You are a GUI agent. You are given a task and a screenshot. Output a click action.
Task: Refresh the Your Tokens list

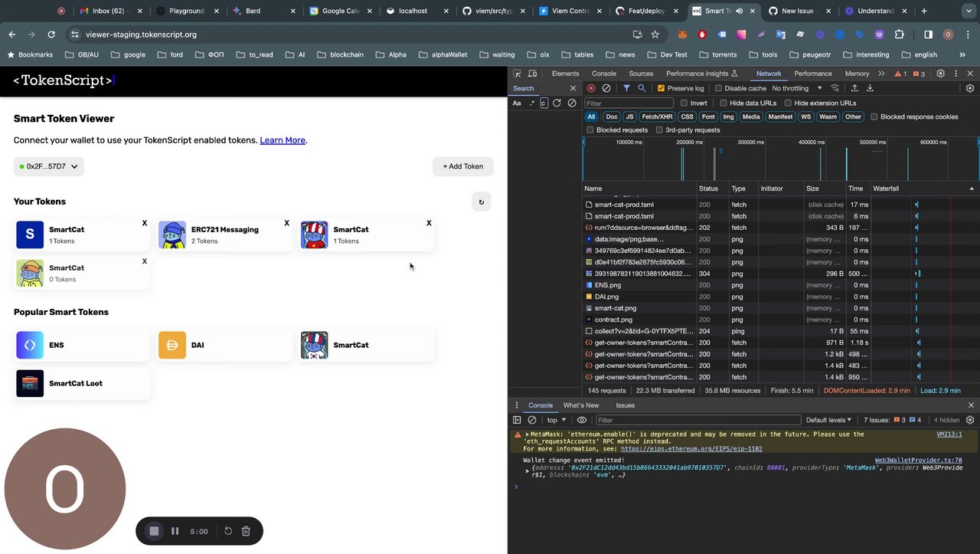tap(482, 202)
